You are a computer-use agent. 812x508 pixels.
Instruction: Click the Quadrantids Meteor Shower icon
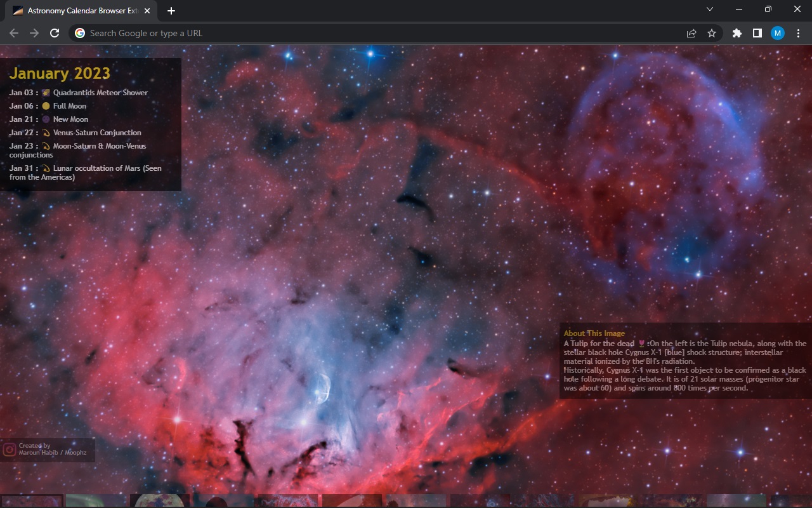pyautogui.click(x=46, y=93)
